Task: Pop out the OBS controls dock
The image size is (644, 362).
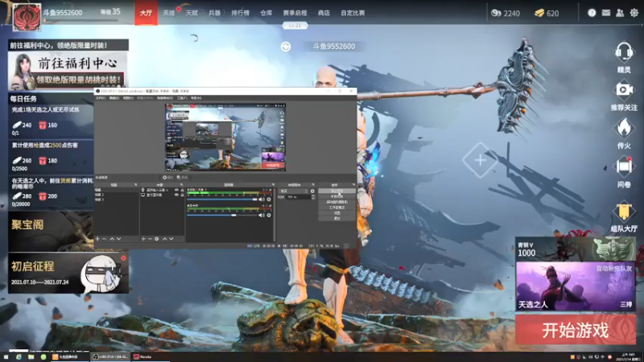Action: click(353, 185)
